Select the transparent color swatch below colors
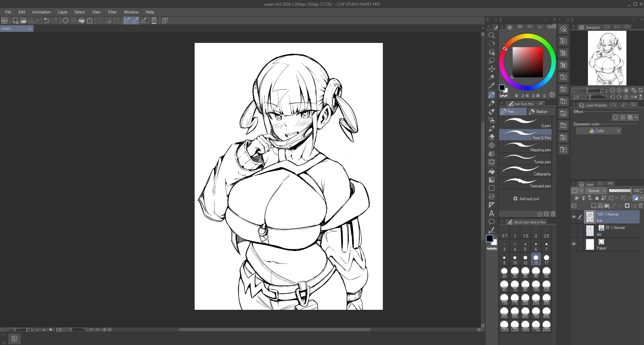 [x=492, y=249]
